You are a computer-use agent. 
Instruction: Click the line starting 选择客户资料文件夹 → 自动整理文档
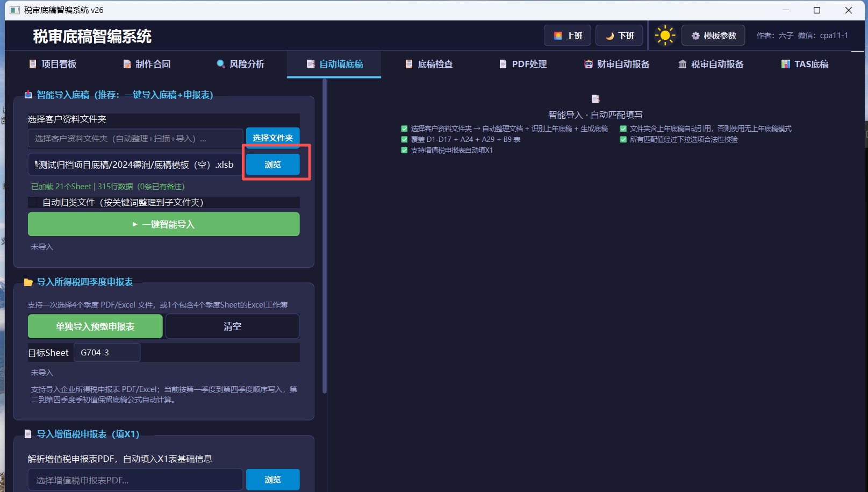[509, 129]
